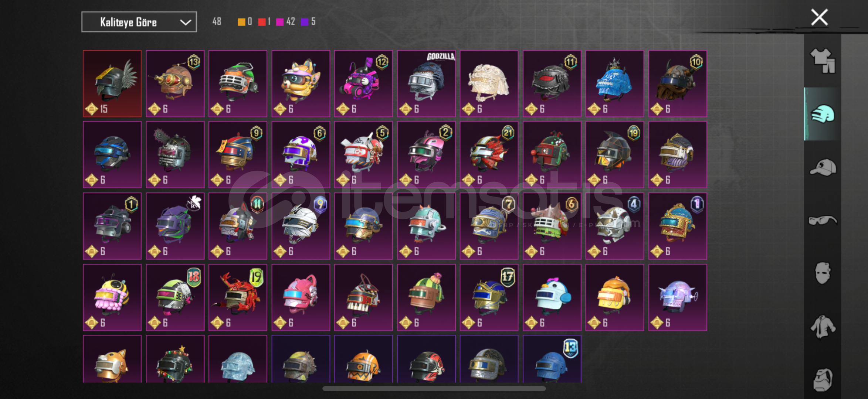
Task: Click the horizontal scrollbar at bottom
Action: 434,389
